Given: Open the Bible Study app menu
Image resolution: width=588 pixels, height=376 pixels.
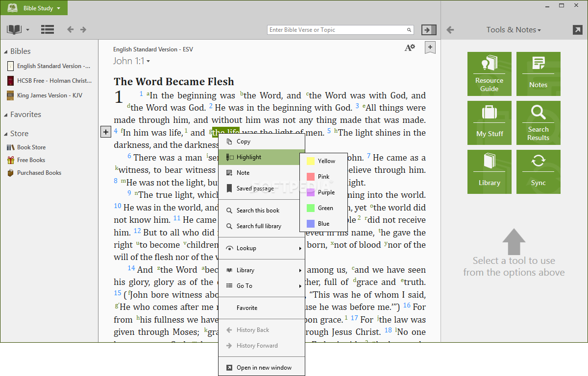Looking at the screenshot, I should (34, 8).
